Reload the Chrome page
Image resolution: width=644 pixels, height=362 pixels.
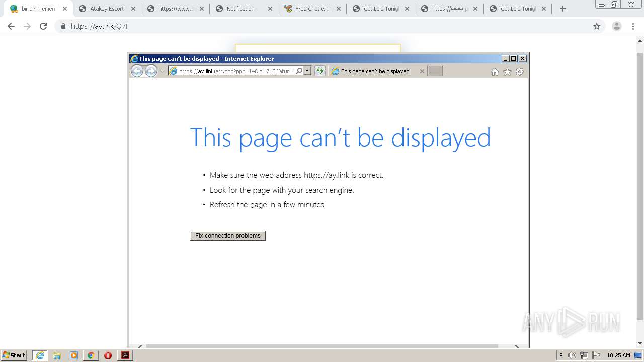coord(43,26)
